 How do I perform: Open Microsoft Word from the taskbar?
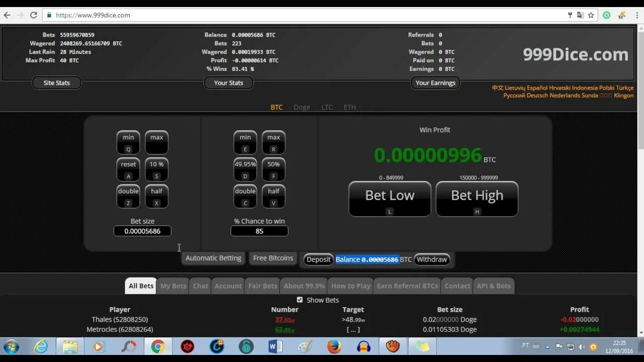pyautogui.click(x=276, y=346)
